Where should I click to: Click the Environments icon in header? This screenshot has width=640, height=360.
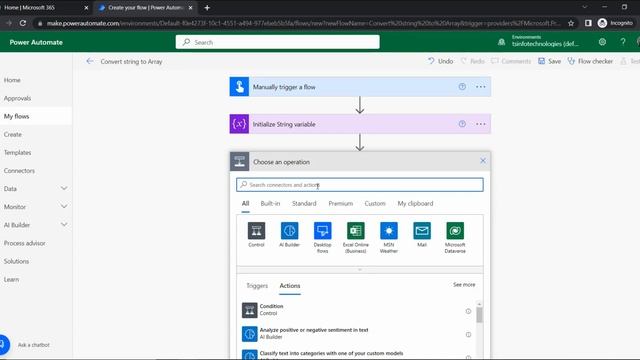point(502,42)
